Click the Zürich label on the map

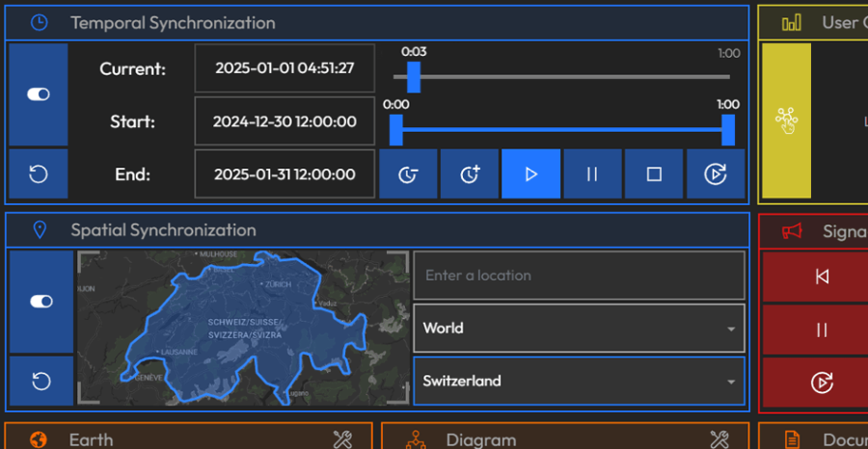(278, 284)
